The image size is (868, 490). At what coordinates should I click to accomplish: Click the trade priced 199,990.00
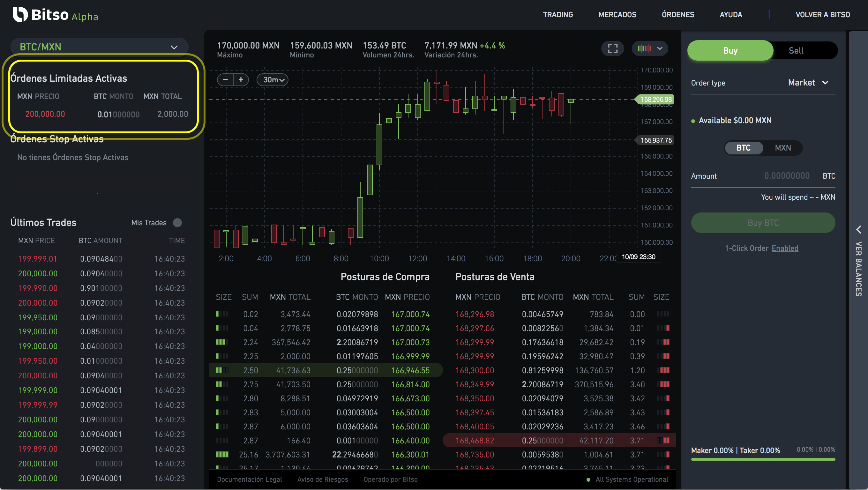pos(101,288)
